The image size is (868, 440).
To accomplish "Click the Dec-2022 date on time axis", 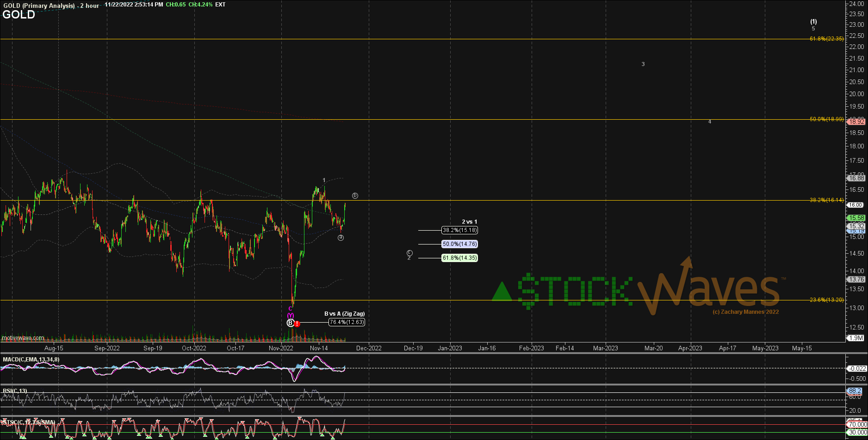I will point(368,348).
